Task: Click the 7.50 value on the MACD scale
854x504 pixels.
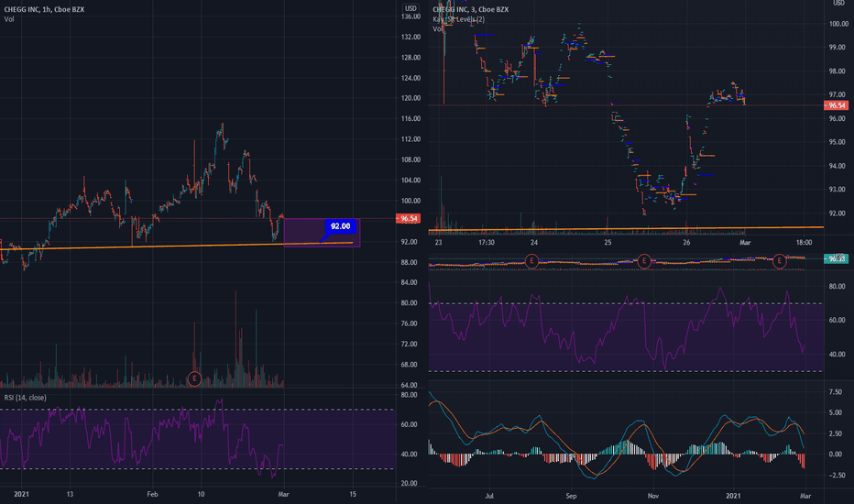Action: [x=836, y=392]
